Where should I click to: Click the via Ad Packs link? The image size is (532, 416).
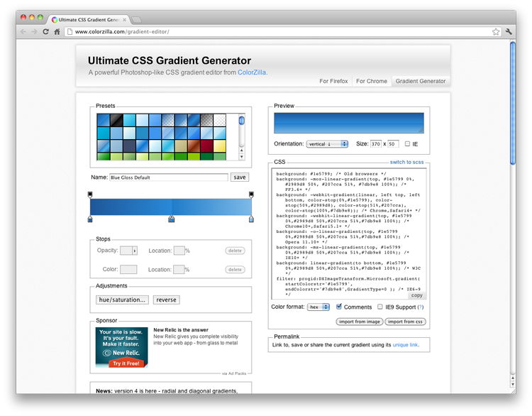coord(234,373)
